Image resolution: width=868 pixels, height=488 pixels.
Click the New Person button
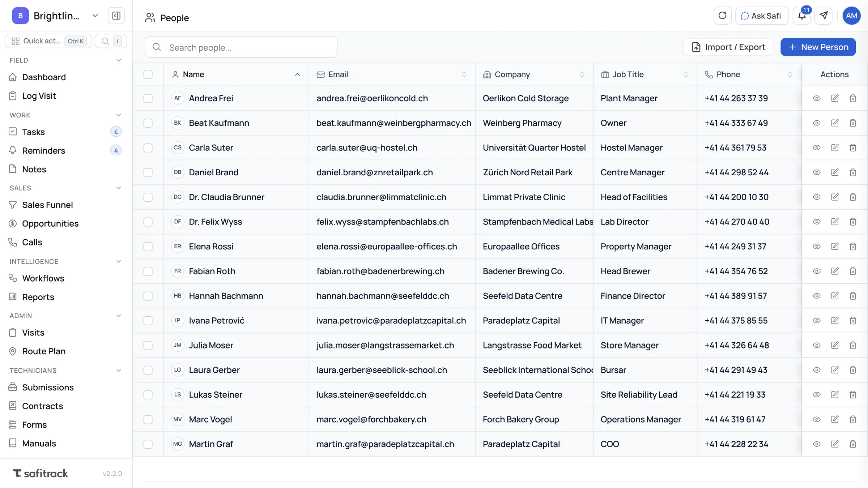pos(818,47)
